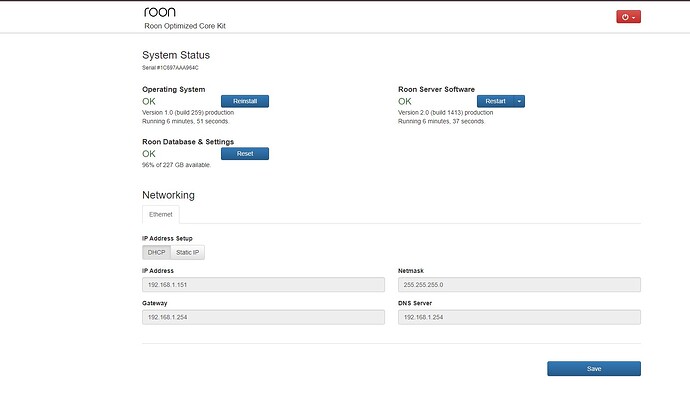
Task: Click 'Version 1.0 (build 259) production' text
Action: (x=188, y=113)
